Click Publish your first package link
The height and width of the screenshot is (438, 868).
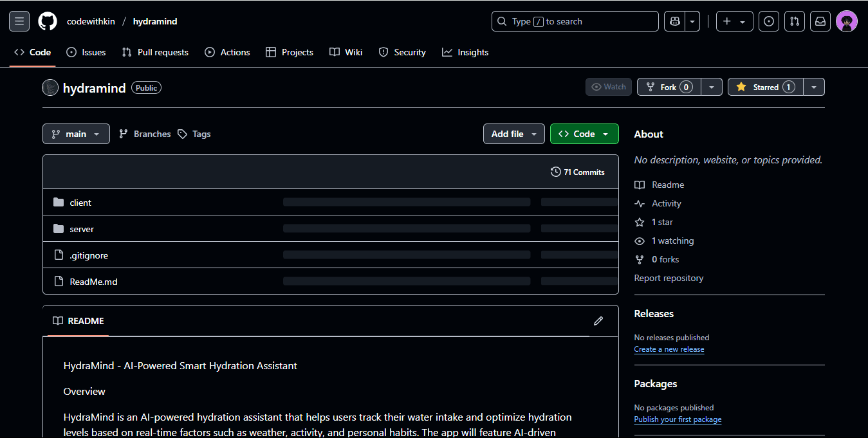coord(678,419)
